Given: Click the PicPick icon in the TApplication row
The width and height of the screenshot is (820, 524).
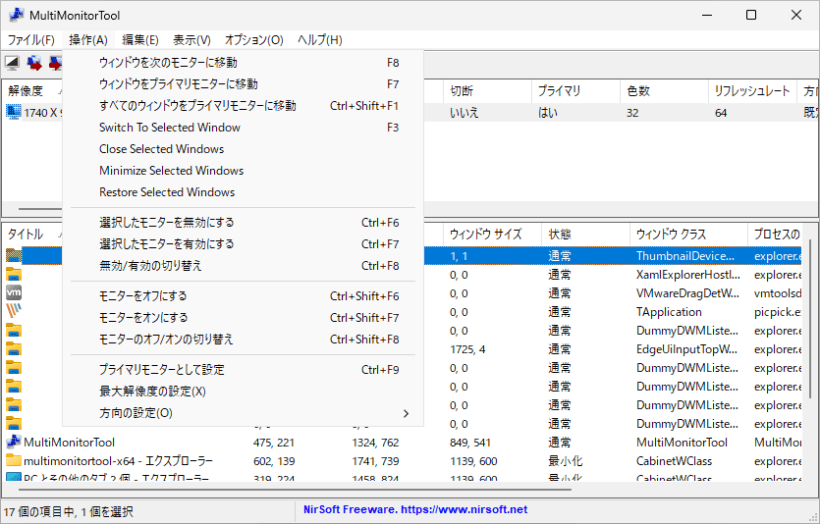Looking at the screenshot, I should click(x=14, y=312).
